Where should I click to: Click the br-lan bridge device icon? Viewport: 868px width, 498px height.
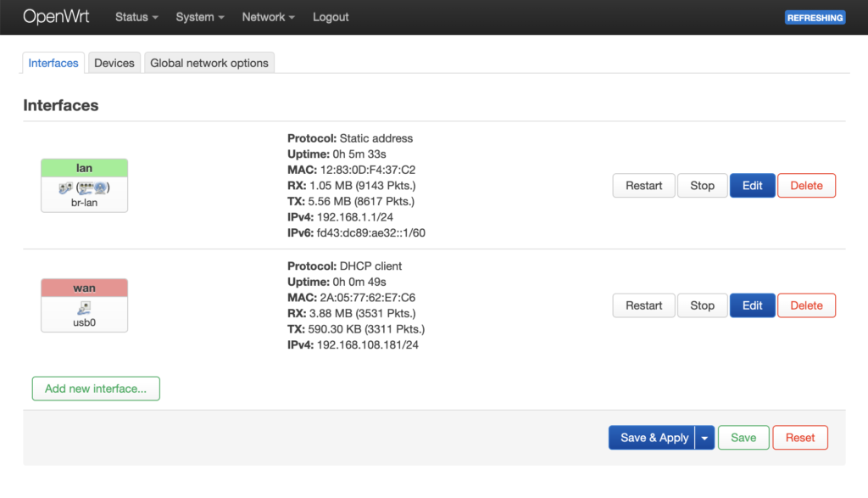pyautogui.click(x=84, y=187)
